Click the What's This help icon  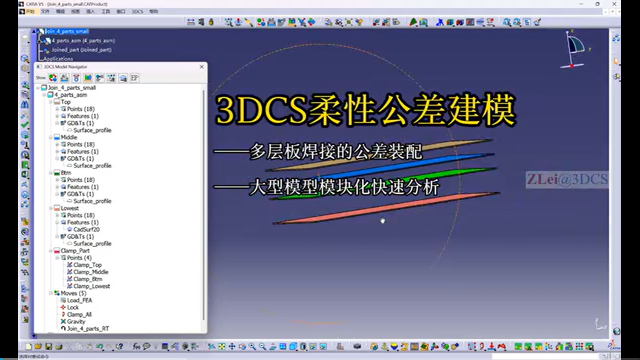120,347
